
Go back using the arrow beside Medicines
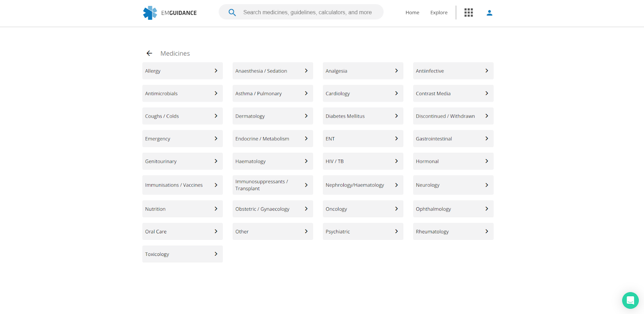[x=149, y=53]
